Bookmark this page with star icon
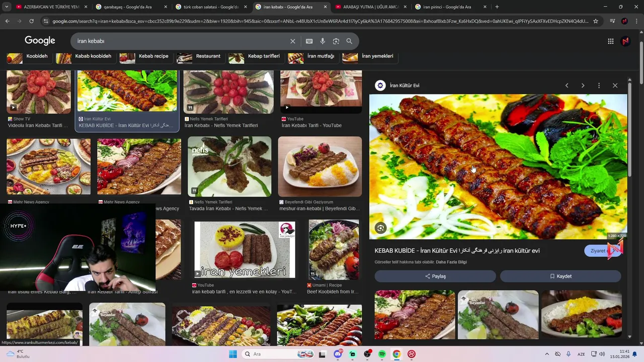Screen dimensions: 644x362 pos(596,21)
